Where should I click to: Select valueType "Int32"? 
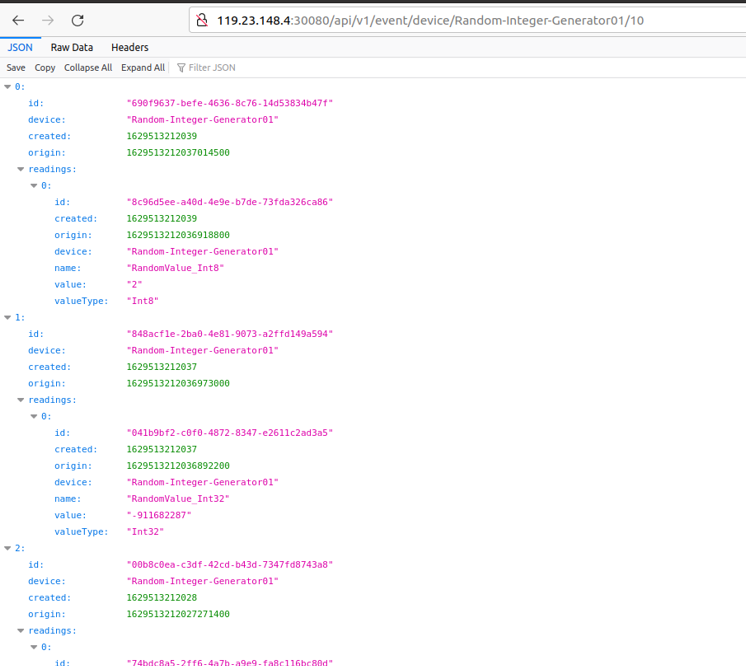click(x=145, y=531)
